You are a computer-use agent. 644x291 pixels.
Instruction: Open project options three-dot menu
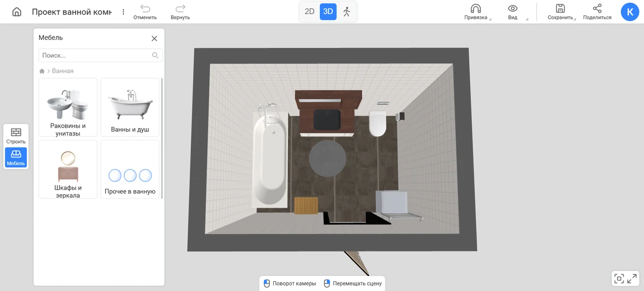tap(123, 12)
